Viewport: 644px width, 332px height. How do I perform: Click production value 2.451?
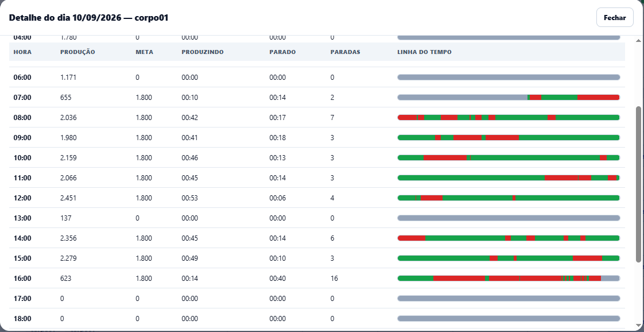[68, 198]
